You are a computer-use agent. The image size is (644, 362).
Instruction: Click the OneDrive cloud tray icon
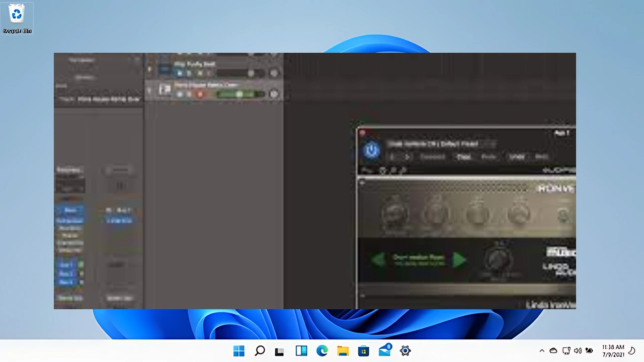tap(553, 351)
